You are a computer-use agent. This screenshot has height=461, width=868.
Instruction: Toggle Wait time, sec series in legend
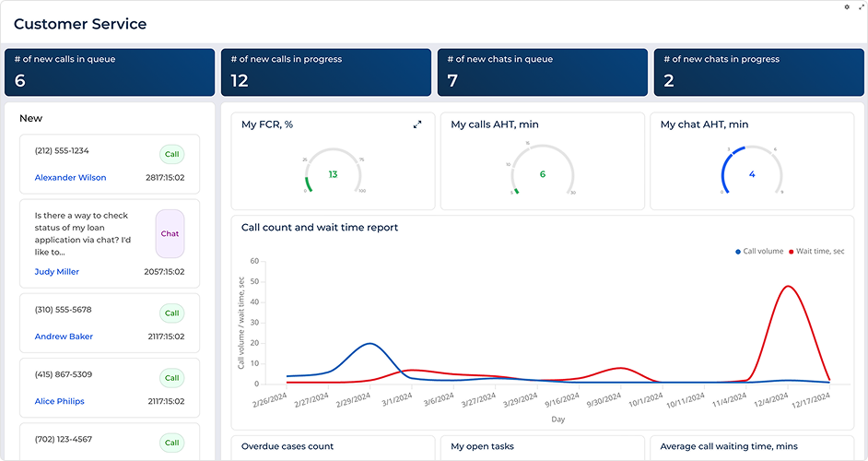coord(816,251)
